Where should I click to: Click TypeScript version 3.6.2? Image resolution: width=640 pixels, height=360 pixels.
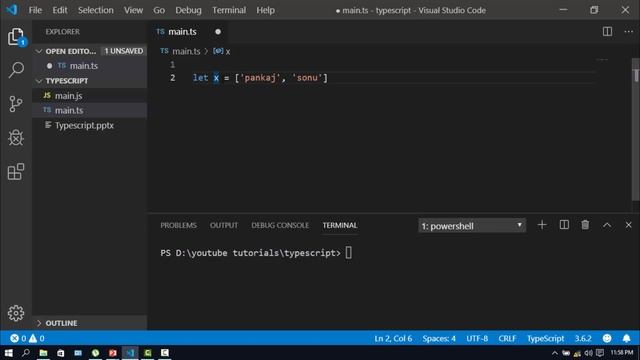point(583,338)
